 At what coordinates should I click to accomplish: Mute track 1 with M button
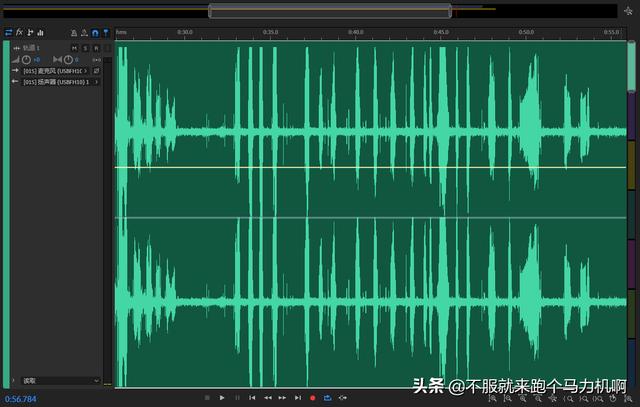pos(74,48)
